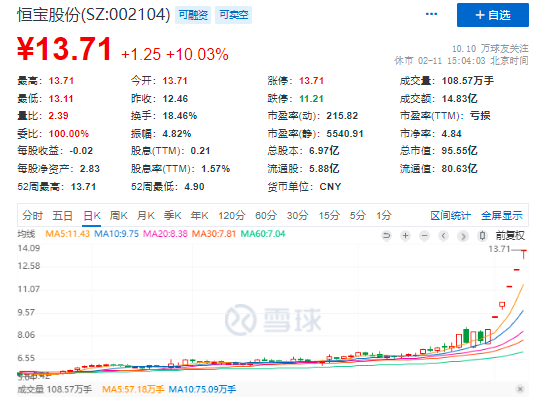Screen dimensions: 545x397
Task: Switch to the 5分 chart tab
Action: pos(358,216)
